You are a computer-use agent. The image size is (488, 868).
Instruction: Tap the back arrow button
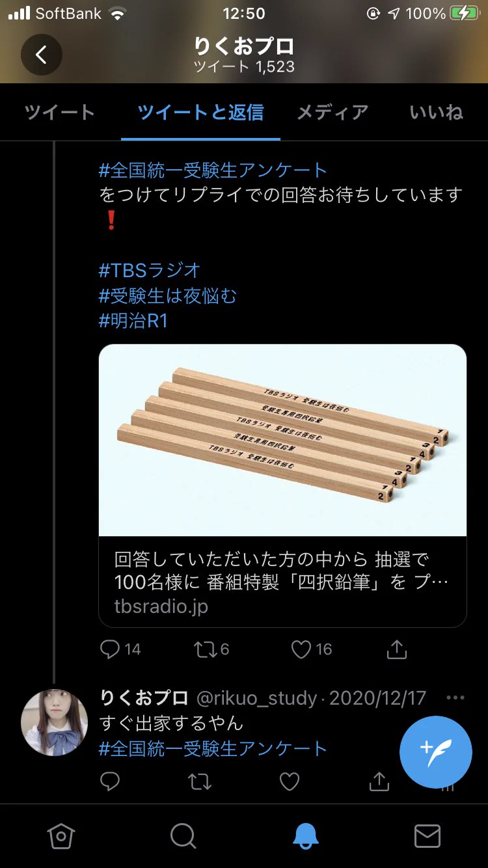[41, 55]
